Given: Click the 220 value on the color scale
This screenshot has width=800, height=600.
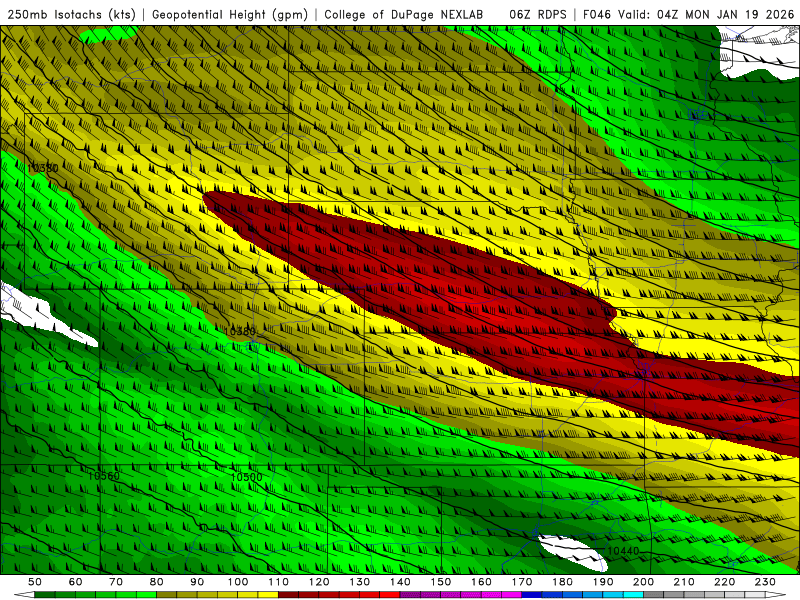Looking at the screenshot, I should point(724,582).
